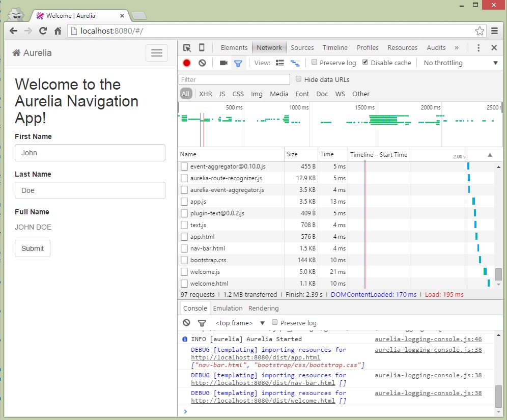Screen dimensions: 507x420
Task: Close the Welcome | Aurelia tab
Action: point(122,15)
